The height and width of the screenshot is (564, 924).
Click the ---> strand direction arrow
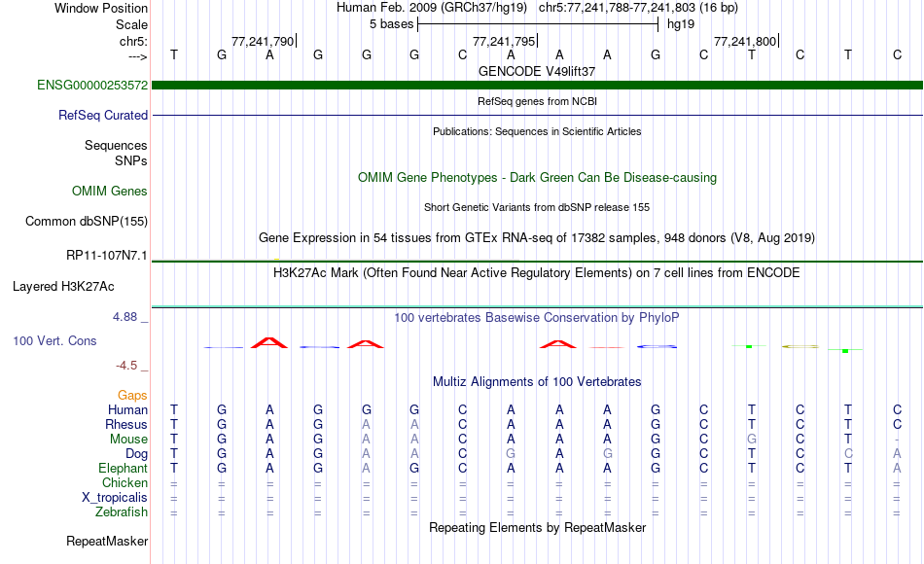[138, 56]
